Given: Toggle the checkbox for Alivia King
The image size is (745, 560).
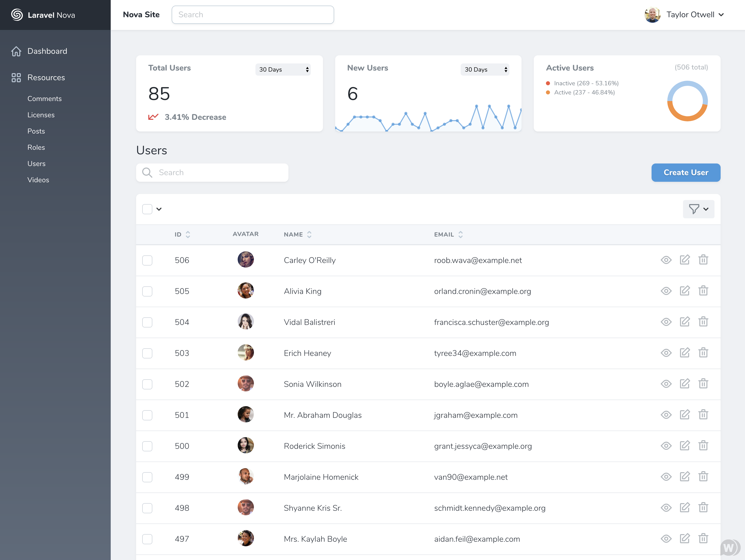Looking at the screenshot, I should [148, 291].
